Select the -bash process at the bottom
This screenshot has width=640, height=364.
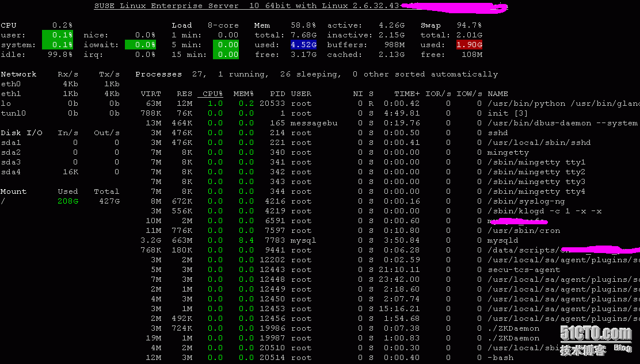click(x=500, y=358)
